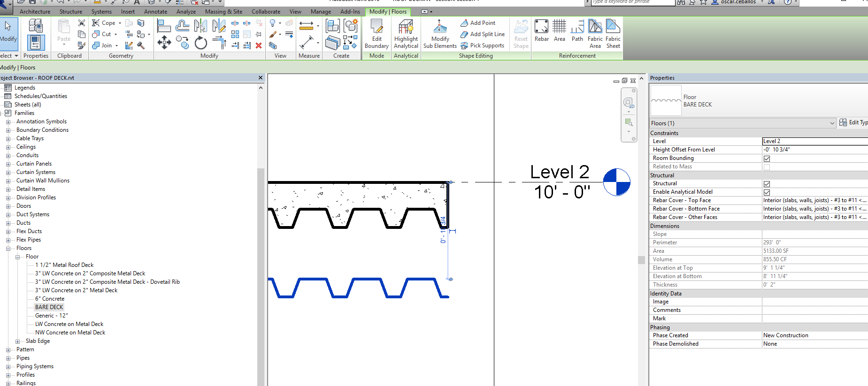Viewport: 868px width, 386px height.
Task: Click the Rebar reinforcement tool
Action: (x=542, y=30)
